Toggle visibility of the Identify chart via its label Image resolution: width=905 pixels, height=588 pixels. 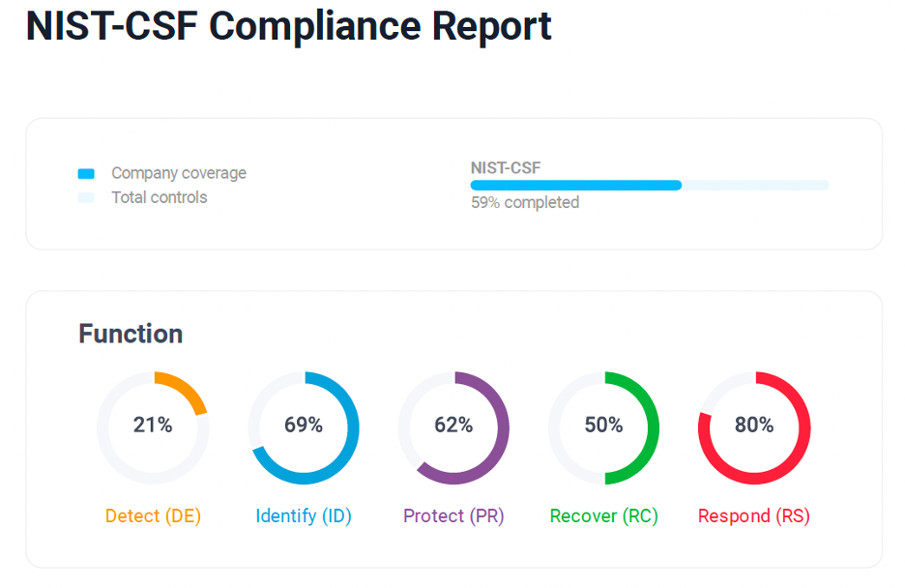pos(304,515)
